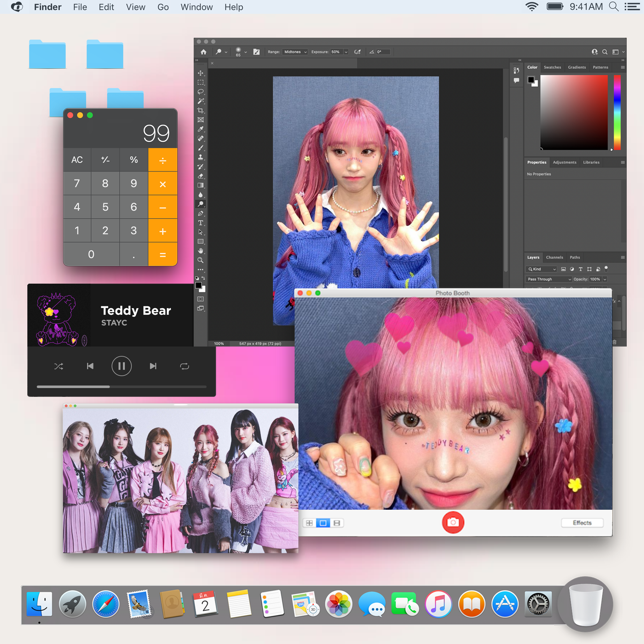The image size is (644, 644).
Task: Select the Crop tool
Action: [x=200, y=110]
